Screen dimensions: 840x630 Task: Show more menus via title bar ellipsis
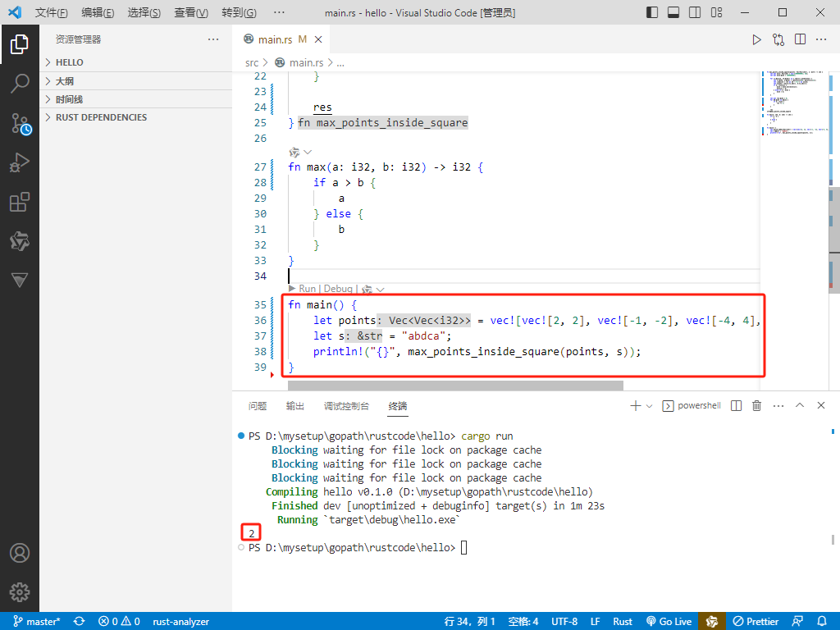(x=279, y=12)
